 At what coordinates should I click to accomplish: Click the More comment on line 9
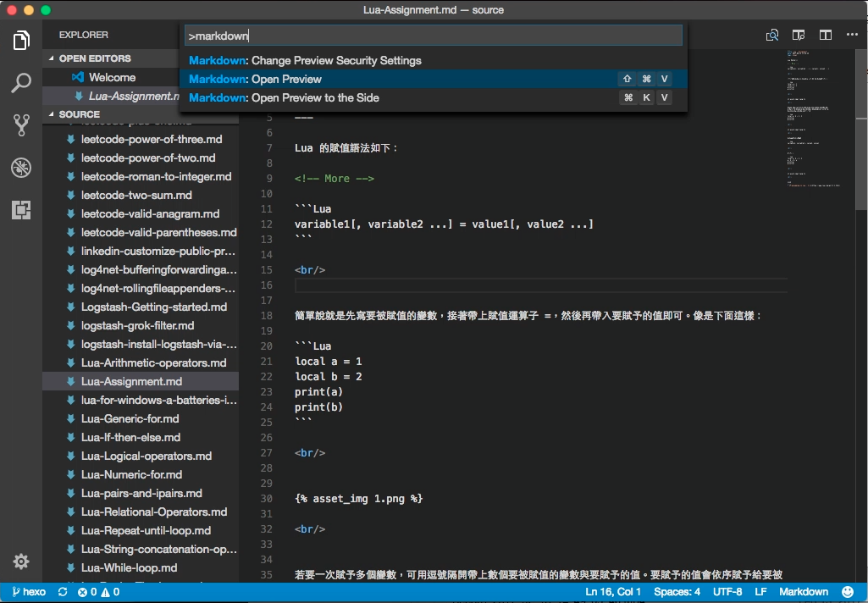(334, 179)
